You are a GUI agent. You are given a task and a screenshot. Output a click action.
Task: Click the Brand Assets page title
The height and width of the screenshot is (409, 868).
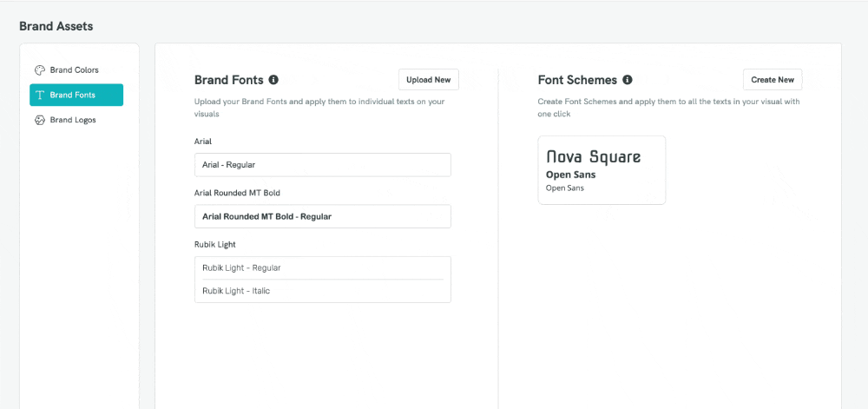tap(56, 26)
